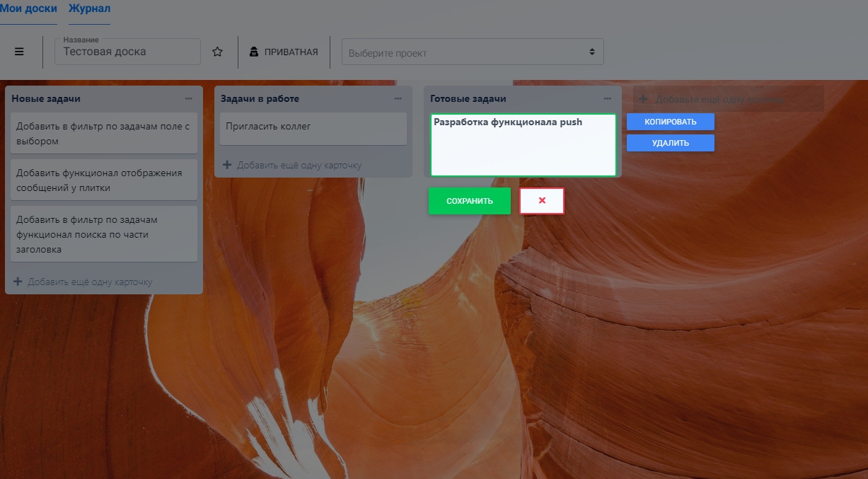The width and height of the screenshot is (868, 479).
Task: Open the hamburger menu icon
Action: tap(19, 52)
